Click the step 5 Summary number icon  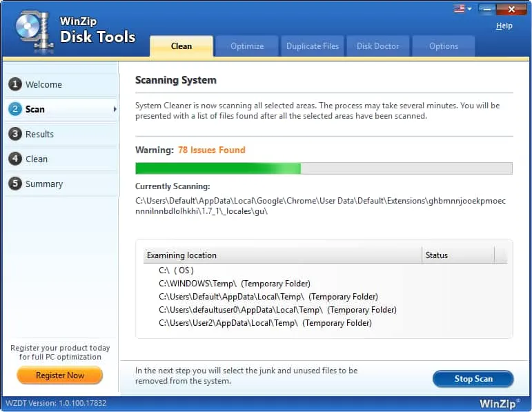click(x=15, y=184)
